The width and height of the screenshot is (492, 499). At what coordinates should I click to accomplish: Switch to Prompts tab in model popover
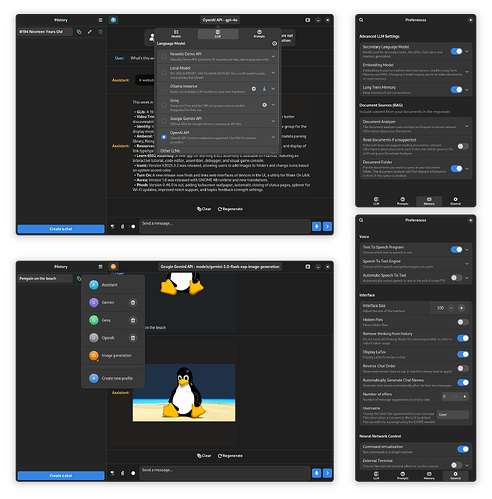pos(259,34)
